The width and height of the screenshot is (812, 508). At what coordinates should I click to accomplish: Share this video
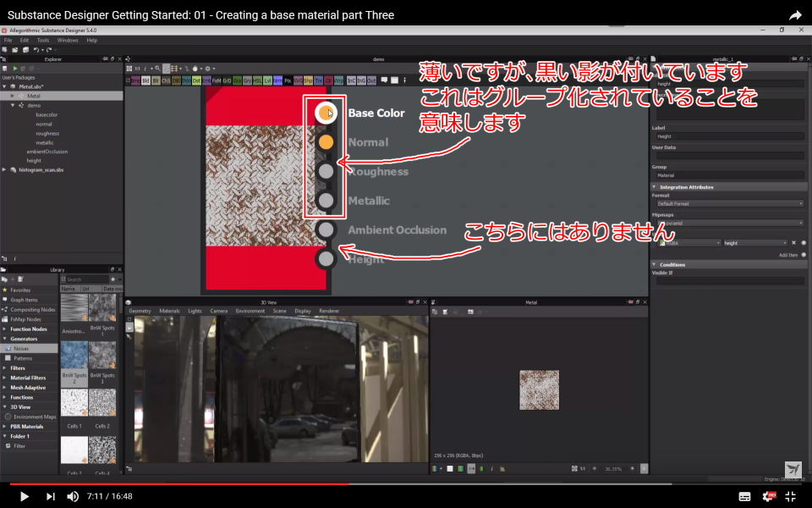(x=795, y=15)
